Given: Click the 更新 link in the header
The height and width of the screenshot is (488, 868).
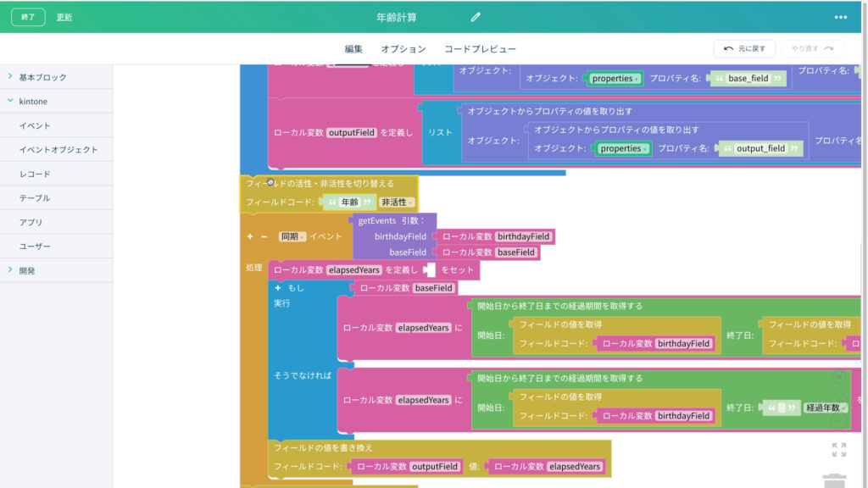Looking at the screenshot, I should (x=63, y=15).
